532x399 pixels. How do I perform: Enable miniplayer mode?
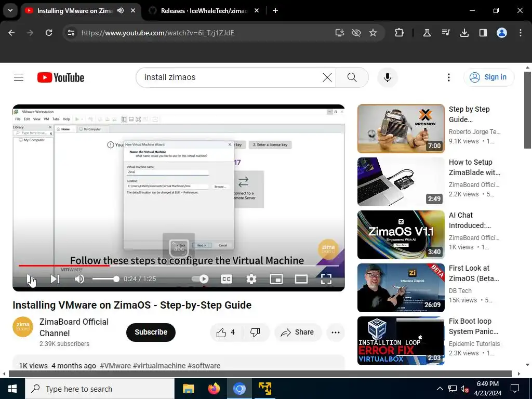coord(276,279)
